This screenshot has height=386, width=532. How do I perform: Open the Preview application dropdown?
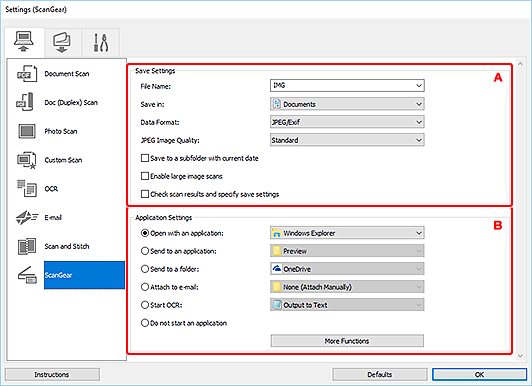[x=347, y=251]
